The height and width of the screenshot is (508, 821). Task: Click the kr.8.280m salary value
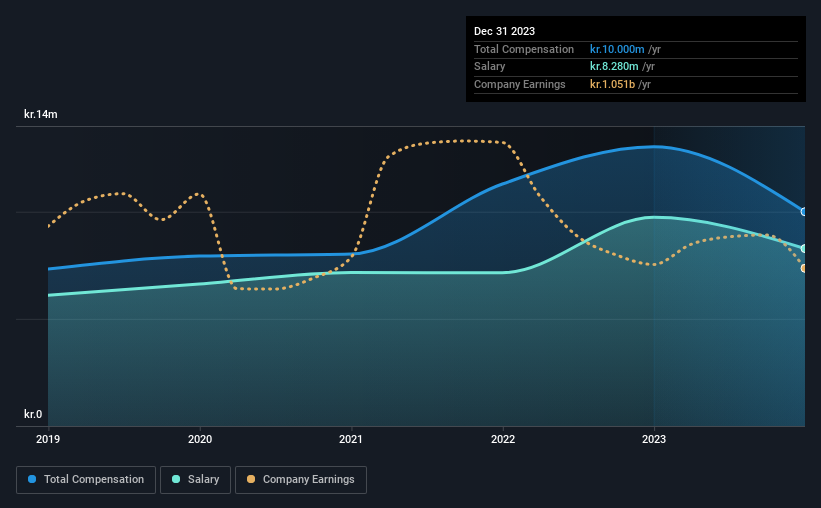point(614,67)
